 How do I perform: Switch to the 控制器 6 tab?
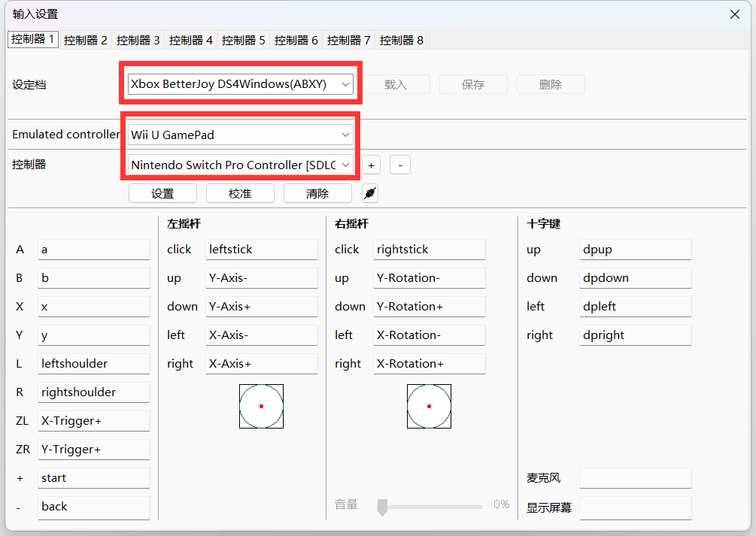click(x=296, y=40)
